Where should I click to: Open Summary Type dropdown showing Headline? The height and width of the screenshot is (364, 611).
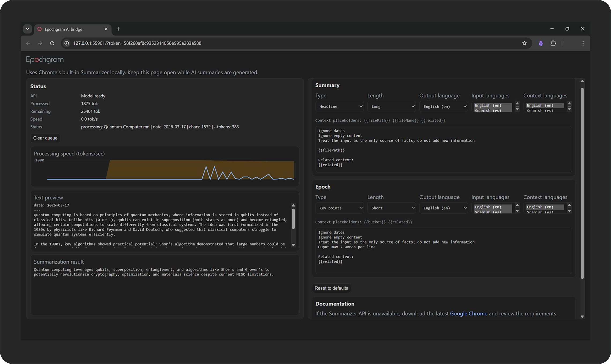(x=340, y=106)
